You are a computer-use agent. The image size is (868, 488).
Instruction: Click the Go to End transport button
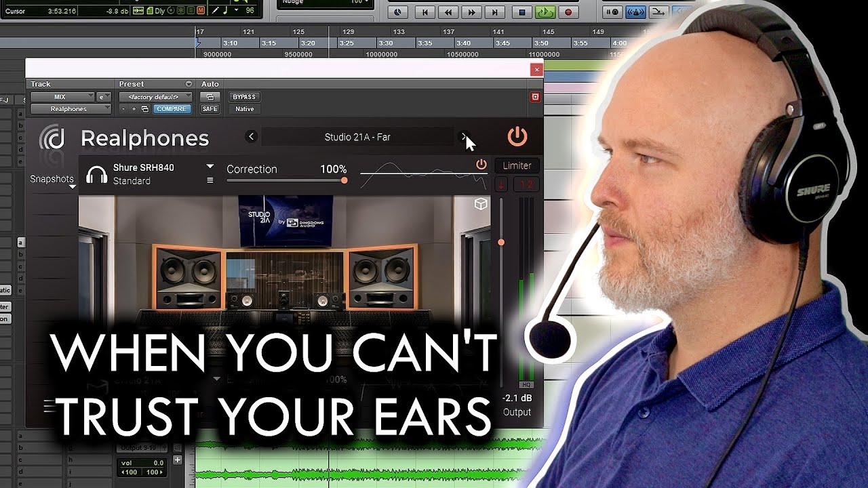[495, 12]
